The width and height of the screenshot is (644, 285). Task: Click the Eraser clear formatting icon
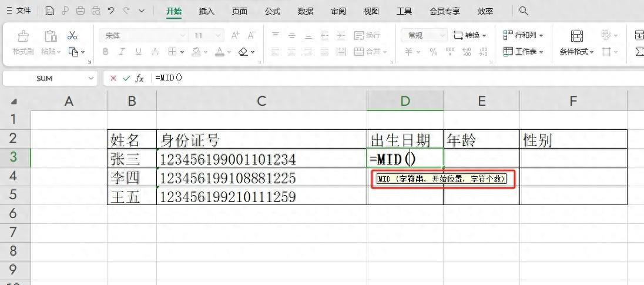click(243, 52)
